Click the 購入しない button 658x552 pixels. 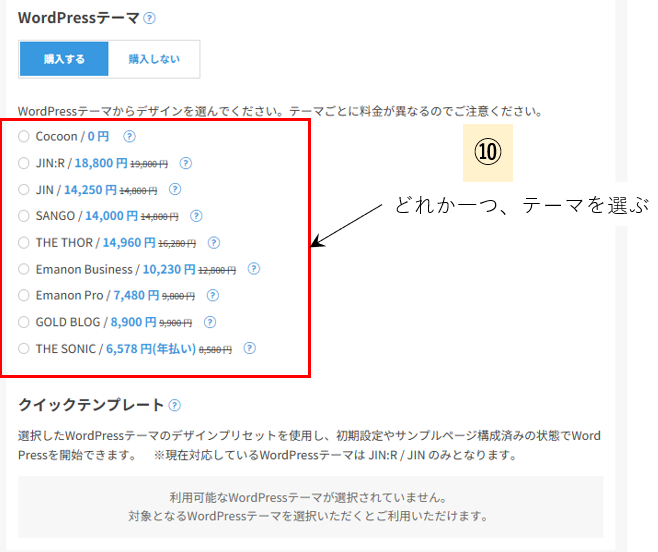tap(154, 59)
